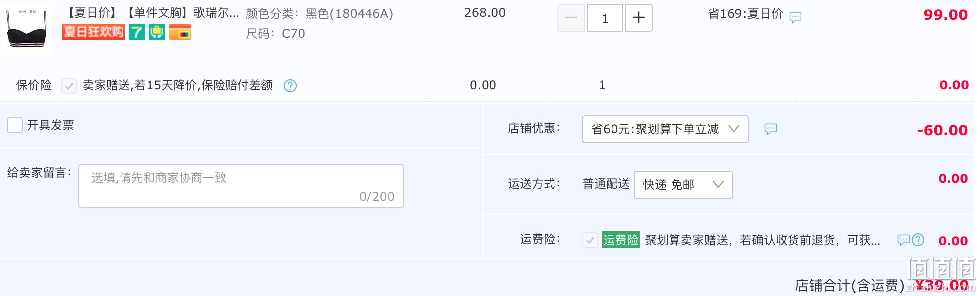Click the comment icon next to 店铺优惠 dropdown
980x296 pixels.
tap(771, 129)
